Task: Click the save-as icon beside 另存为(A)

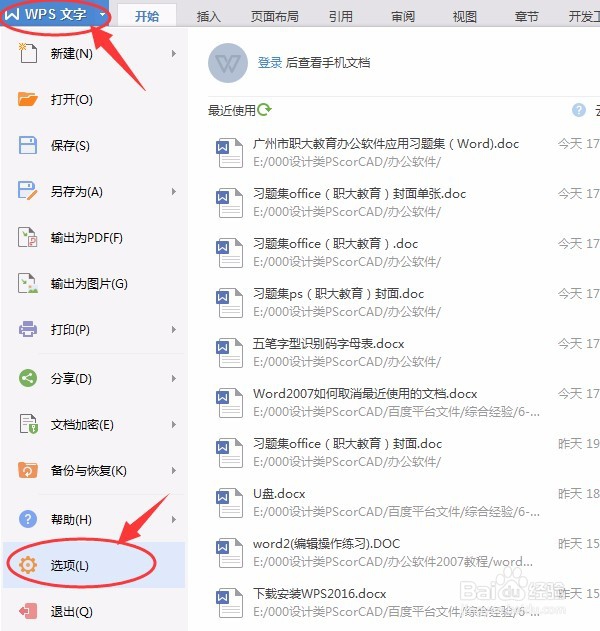Action: click(28, 191)
